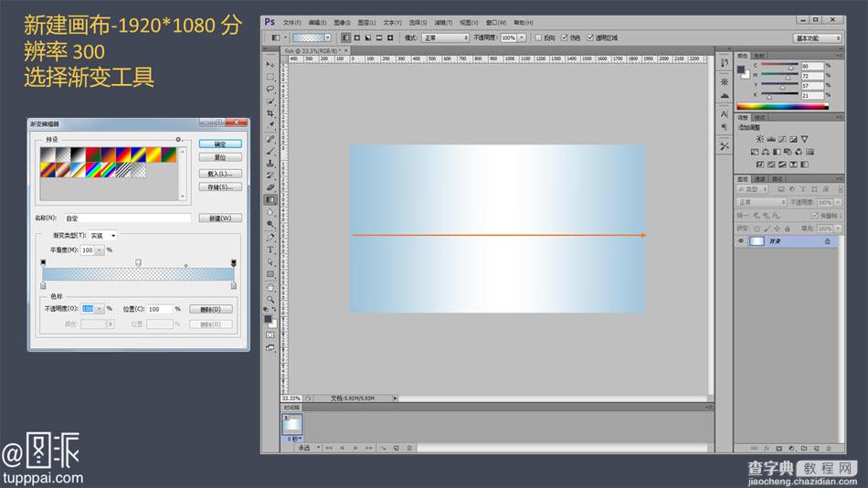Add Curves adjustment from Adjustments panel

click(x=781, y=139)
